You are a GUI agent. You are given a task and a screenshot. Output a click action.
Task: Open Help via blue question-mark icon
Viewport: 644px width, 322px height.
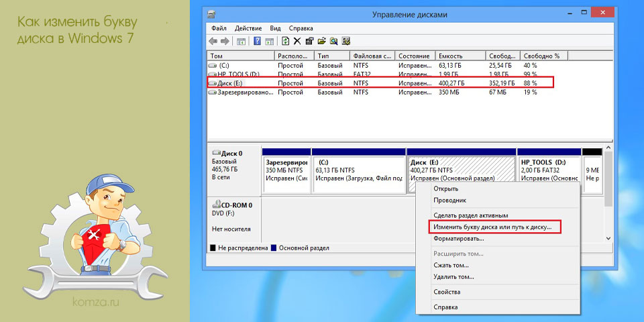pos(257,41)
